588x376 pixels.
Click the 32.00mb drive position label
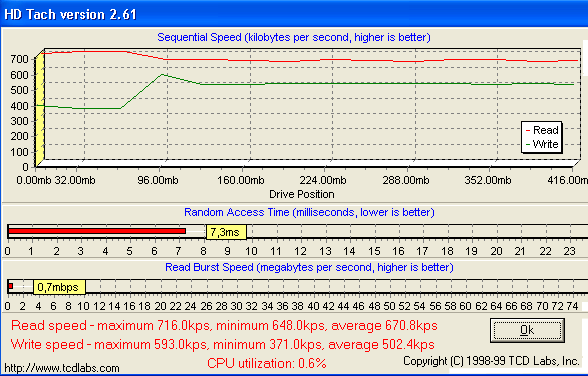pyautogui.click(x=75, y=180)
